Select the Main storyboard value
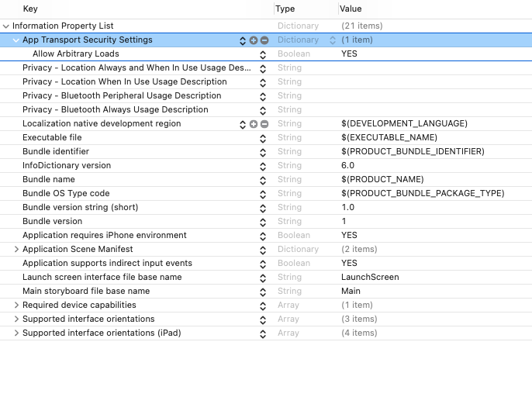The height and width of the screenshot is (404, 532). (x=351, y=291)
